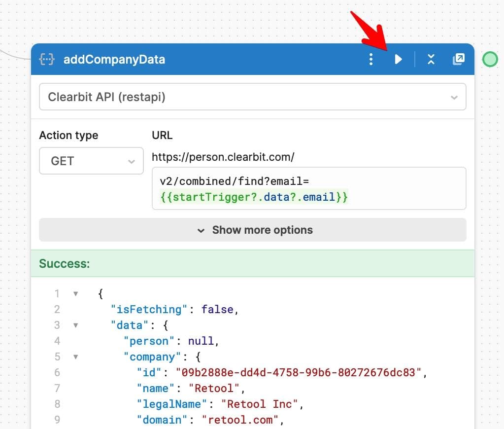The width and height of the screenshot is (504, 429).
Task: Click the curly-brace block type icon
Action: (x=47, y=60)
